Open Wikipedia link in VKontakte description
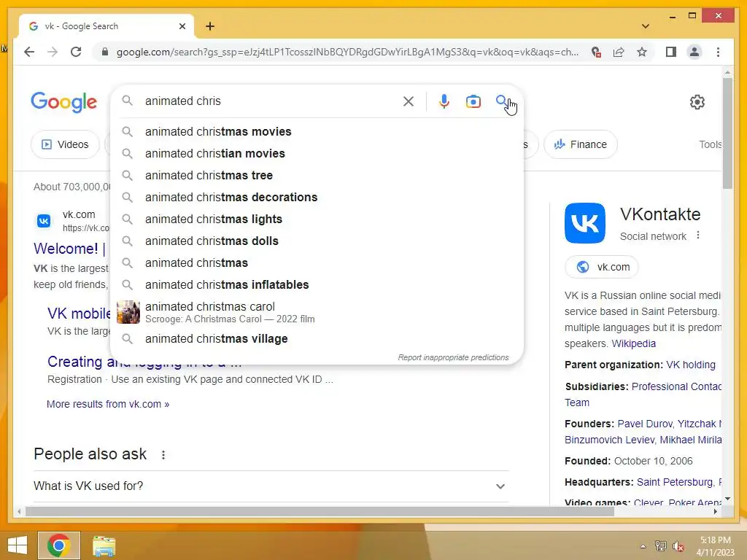Image resolution: width=747 pixels, height=560 pixels. pos(634,343)
